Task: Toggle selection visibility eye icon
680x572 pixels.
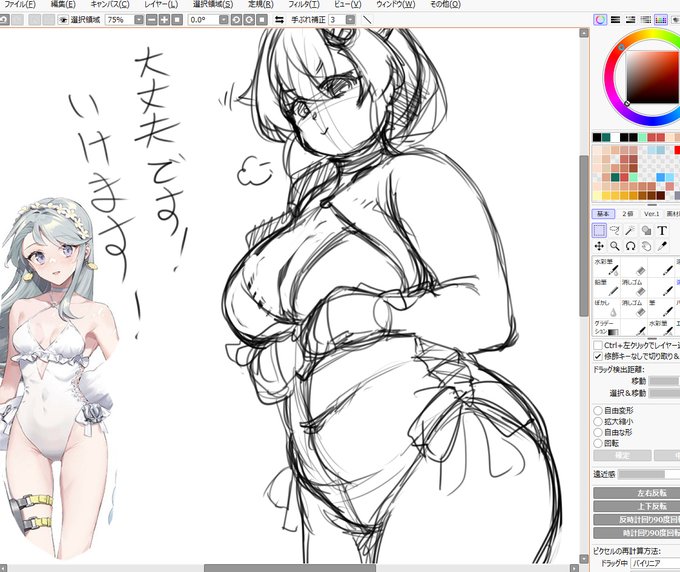Action: coord(63,20)
